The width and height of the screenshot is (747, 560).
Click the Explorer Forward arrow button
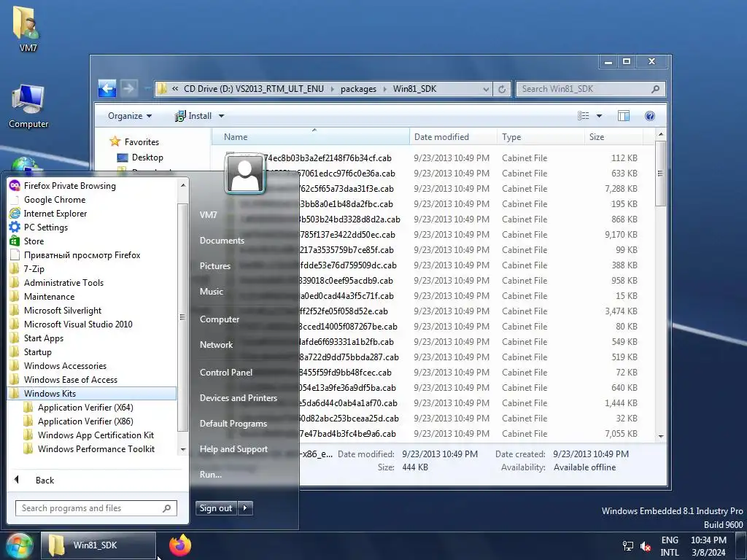coord(128,88)
